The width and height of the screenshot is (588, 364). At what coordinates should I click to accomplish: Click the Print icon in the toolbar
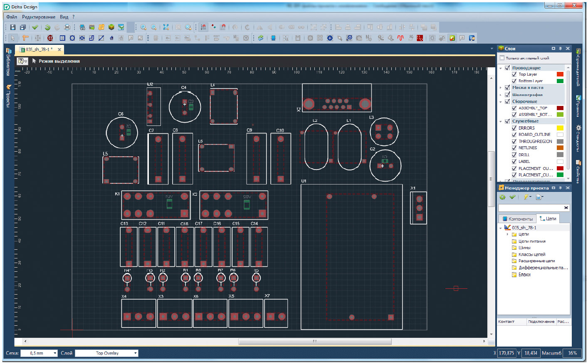(67, 27)
